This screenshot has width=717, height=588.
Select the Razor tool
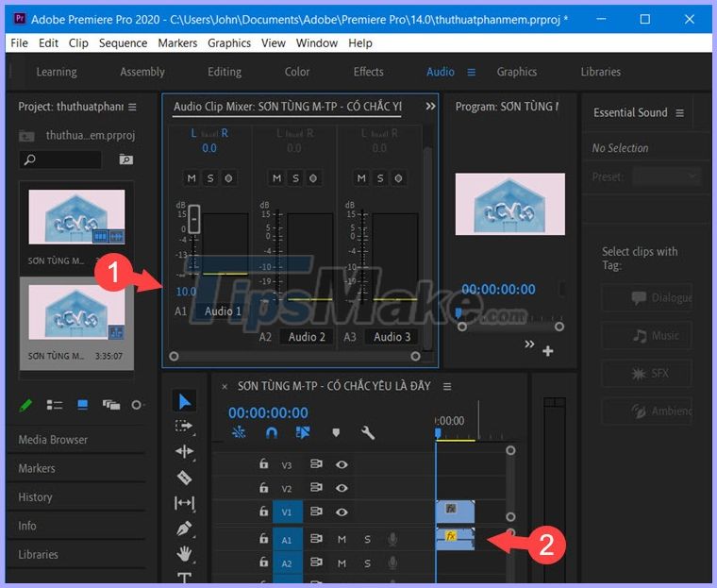[184, 478]
